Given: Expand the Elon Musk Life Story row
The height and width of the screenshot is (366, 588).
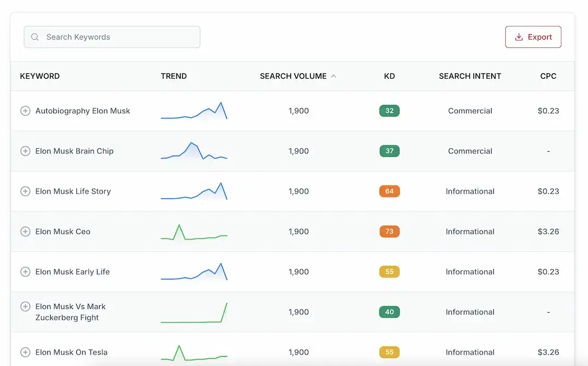Looking at the screenshot, I should point(25,191).
